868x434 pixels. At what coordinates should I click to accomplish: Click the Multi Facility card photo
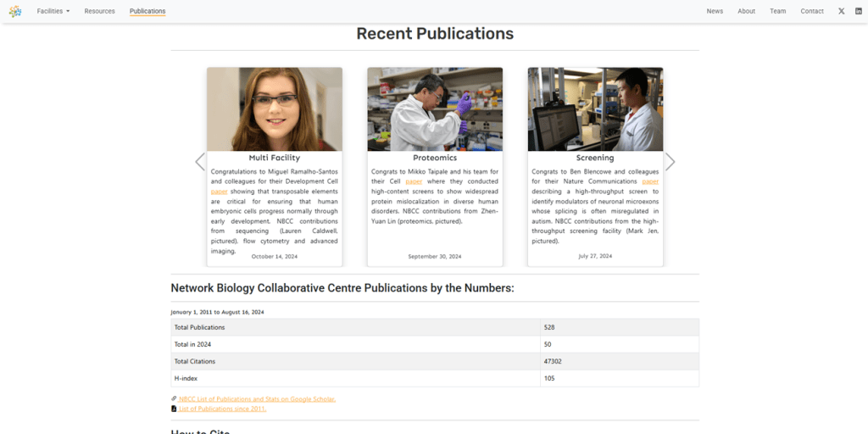(275, 109)
